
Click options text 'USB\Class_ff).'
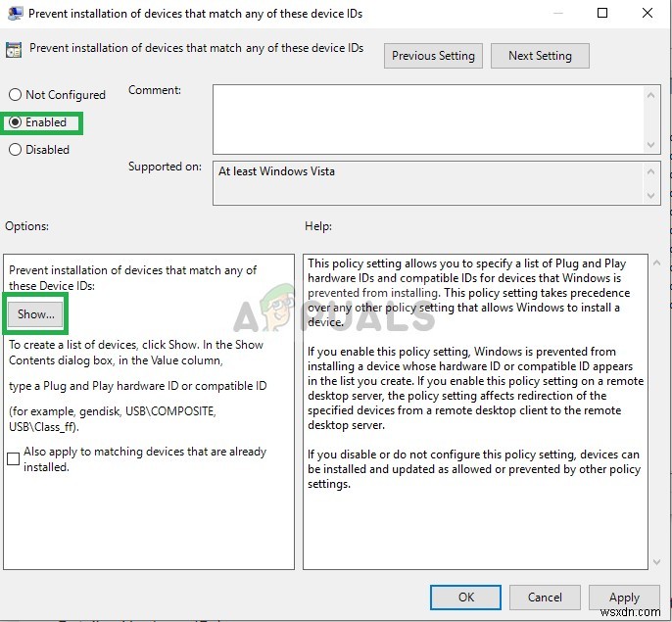coord(44,427)
